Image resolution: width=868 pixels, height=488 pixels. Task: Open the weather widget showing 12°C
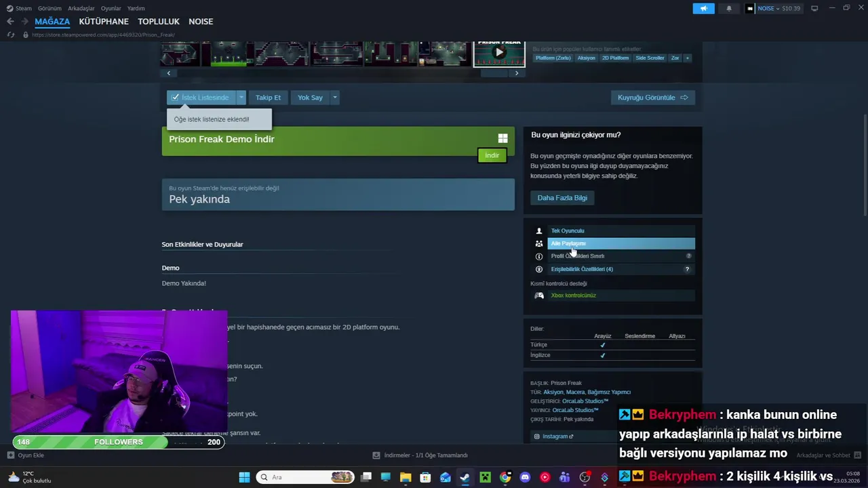[29, 477]
